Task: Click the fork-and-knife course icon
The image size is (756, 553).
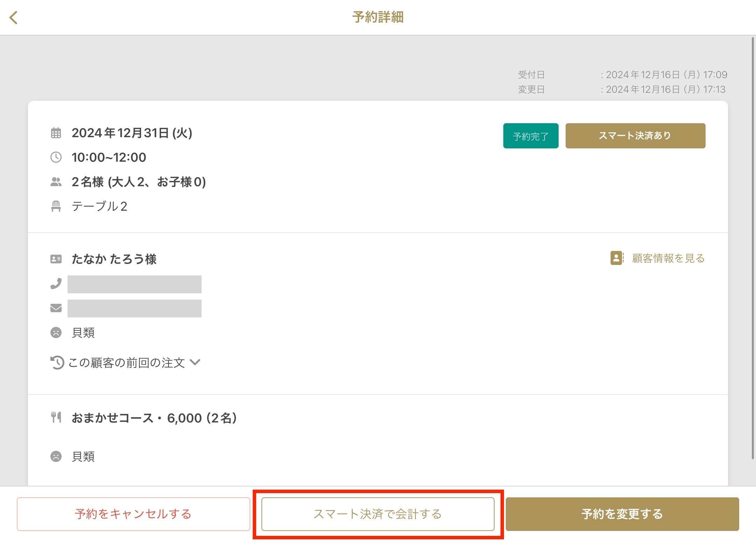Action: [56, 417]
